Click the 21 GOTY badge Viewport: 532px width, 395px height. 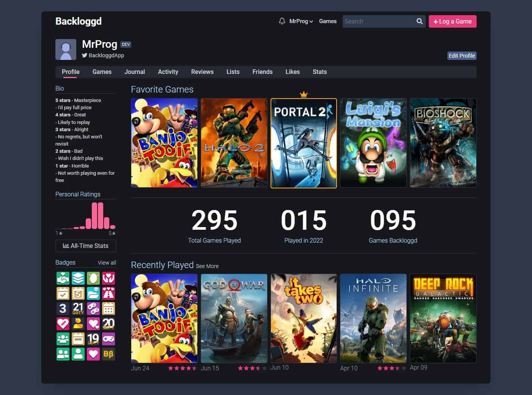pyautogui.click(x=78, y=308)
